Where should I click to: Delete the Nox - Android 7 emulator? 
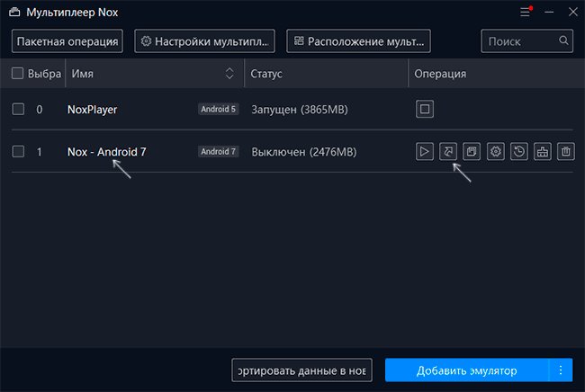click(566, 152)
